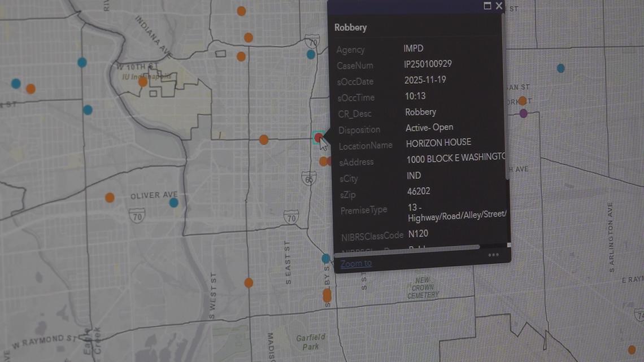
Task: Click the HORIZON HOUSE location name text
Action: [x=439, y=142]
